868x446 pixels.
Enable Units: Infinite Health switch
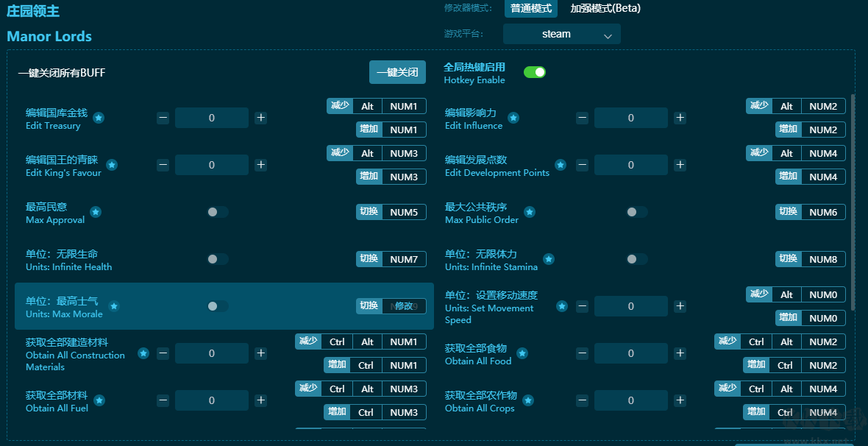(x=217, y=259)
